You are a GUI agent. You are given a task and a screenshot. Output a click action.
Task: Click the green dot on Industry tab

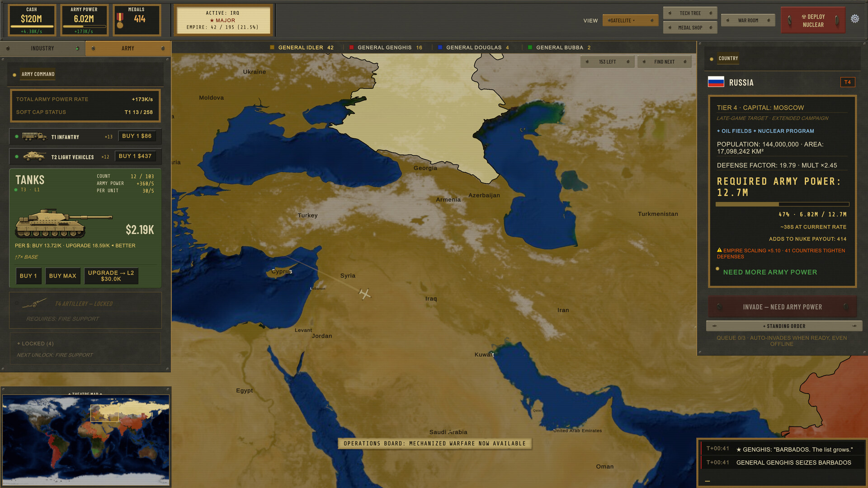point(77,48)
